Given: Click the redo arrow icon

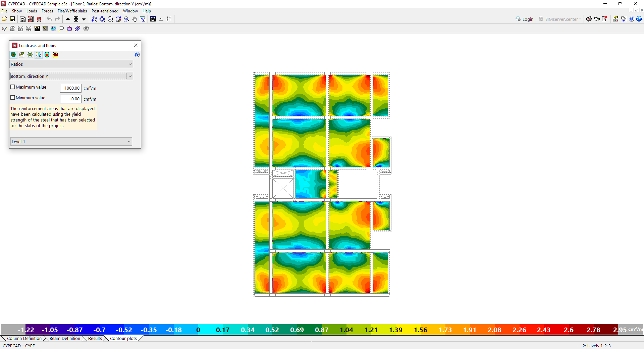Looking at the screenshot, I should click(x=57, y=19).
